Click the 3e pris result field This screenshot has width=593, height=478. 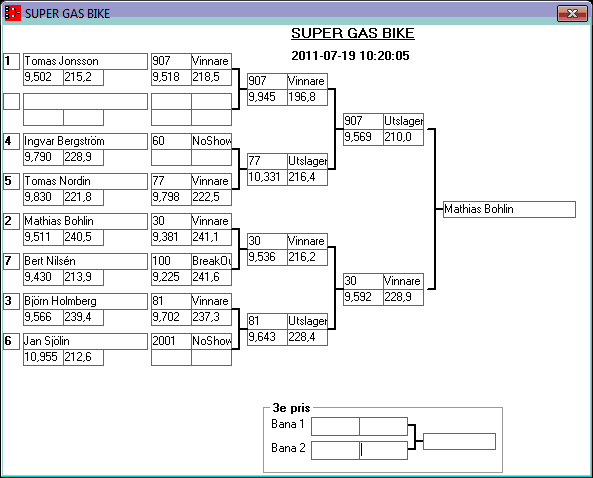click(x=459, y=442)
